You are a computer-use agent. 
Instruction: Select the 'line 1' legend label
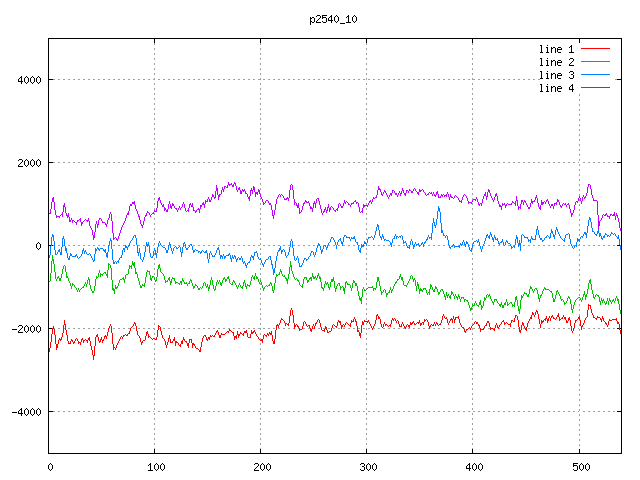(556, 49)
